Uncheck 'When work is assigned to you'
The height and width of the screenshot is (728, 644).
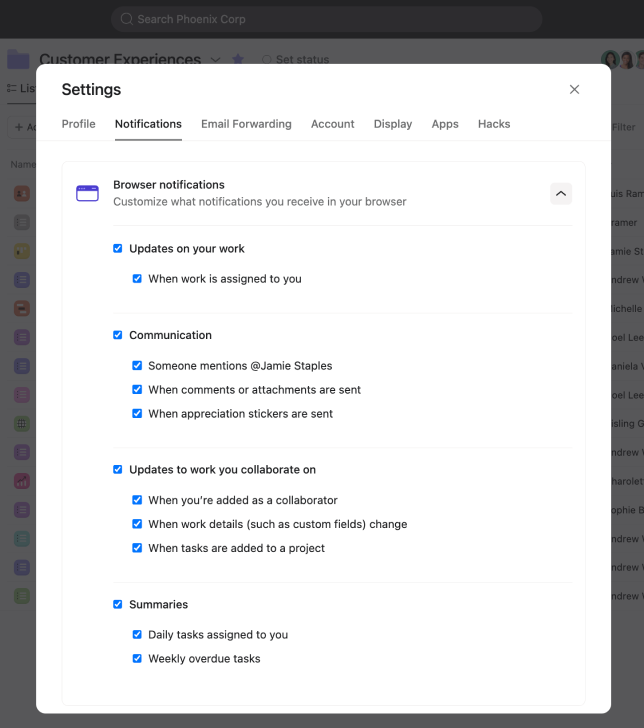pyautogui.click(x=137, y=279)
